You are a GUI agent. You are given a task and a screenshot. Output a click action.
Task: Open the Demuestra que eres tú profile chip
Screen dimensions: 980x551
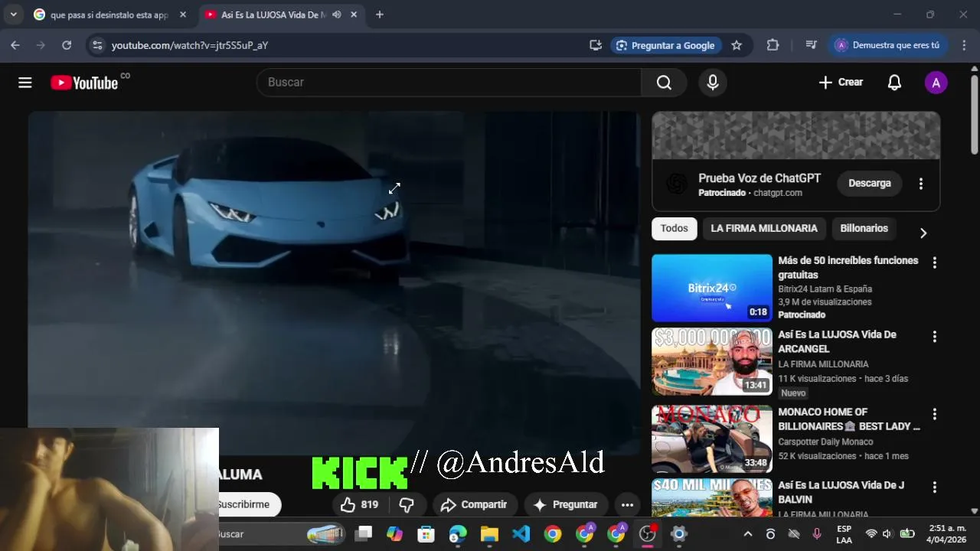coord(888,45)
